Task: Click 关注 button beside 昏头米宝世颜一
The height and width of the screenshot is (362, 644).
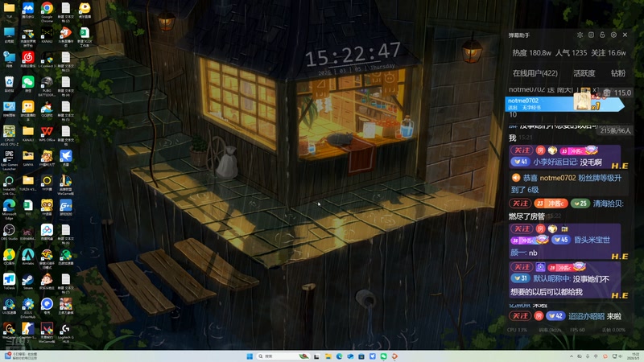Action: pos(522,228)
